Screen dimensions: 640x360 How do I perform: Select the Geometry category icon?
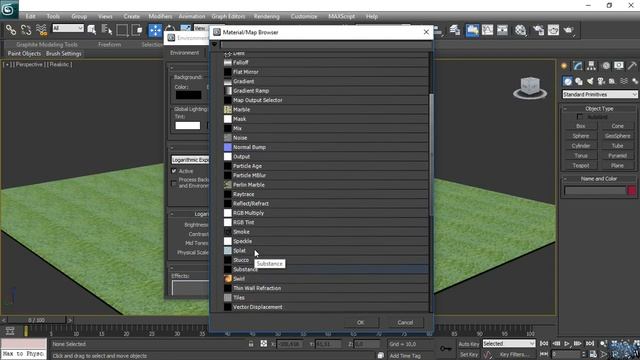[x=567, y=81]
